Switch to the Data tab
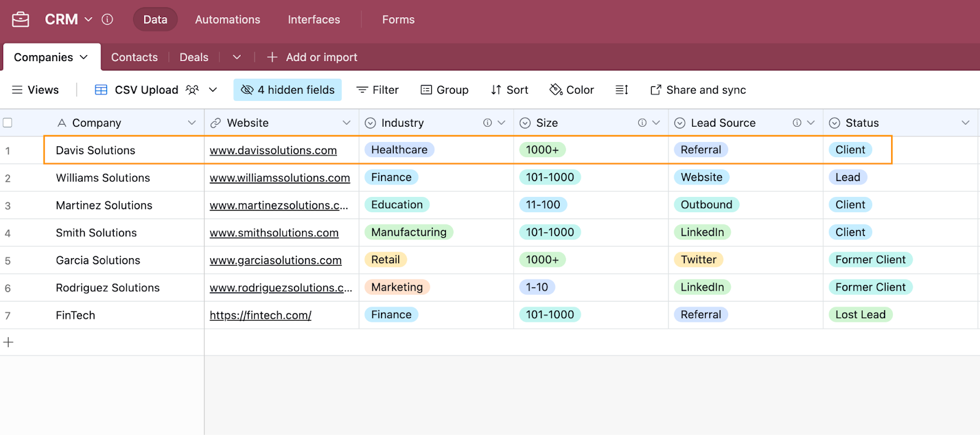The width and height of the screenshot is (980, 435). click(x=155, y=20)
